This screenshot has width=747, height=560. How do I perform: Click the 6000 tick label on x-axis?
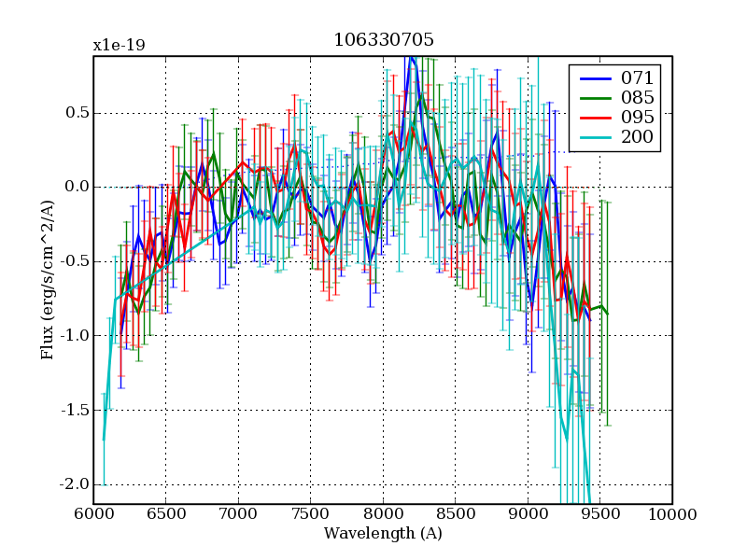coord(93,514)
